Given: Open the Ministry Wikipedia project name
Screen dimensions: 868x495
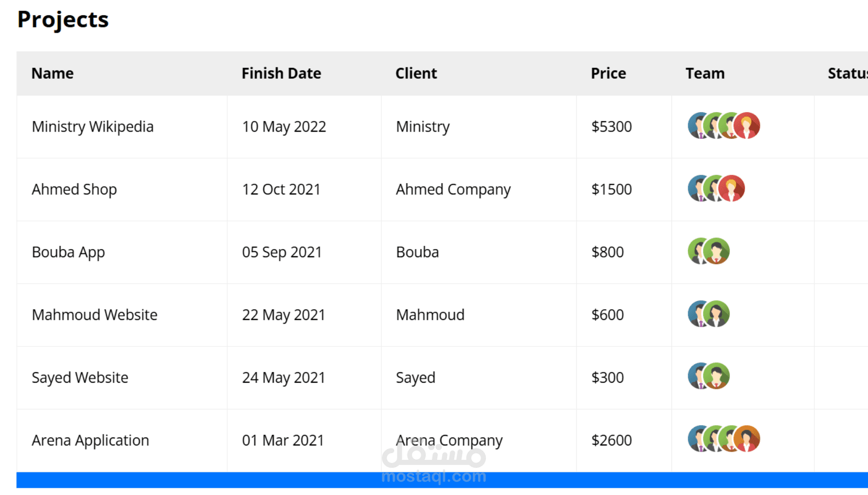Looking at the screenshot, I should tap(92, 127).
